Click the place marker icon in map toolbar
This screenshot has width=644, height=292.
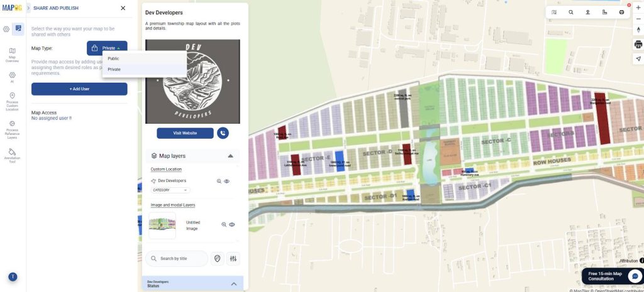pyautogui.click(x=588, y=13)
